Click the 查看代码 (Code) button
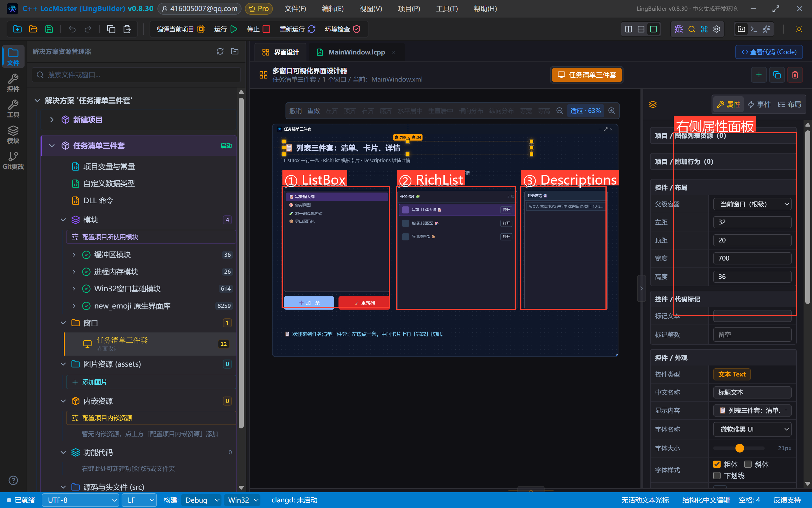 pos(769,52)
